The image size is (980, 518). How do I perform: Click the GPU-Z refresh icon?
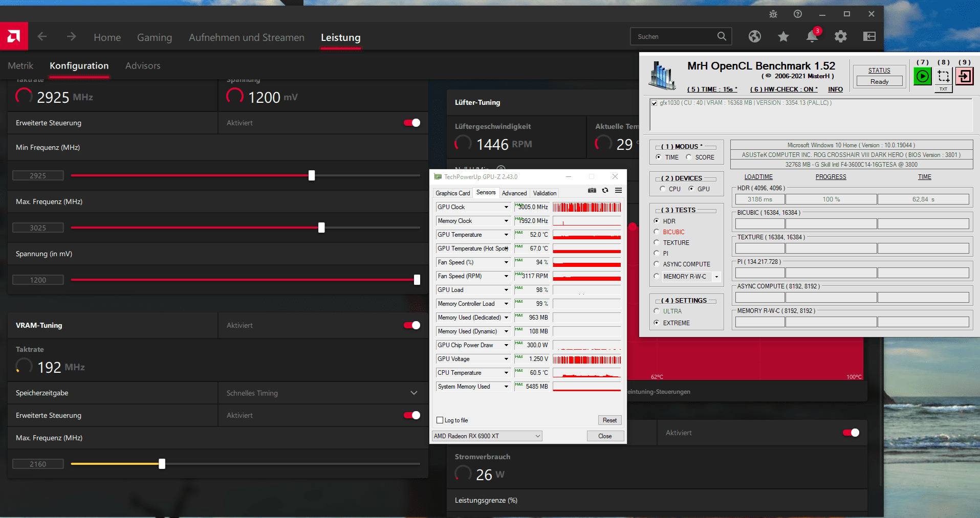coord(605,190)
